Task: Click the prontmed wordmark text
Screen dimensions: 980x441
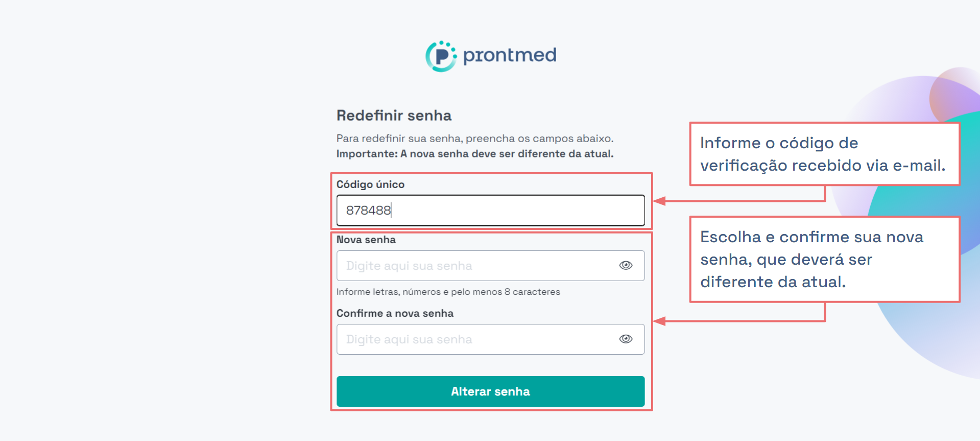Action: click(510, 55)
